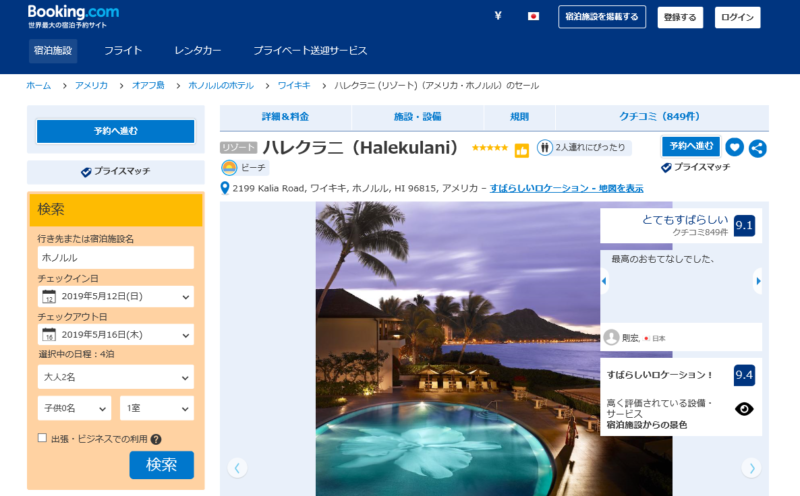Click the five-star rating icons
This screenshot has height=496, width=800.
point(490,147)
